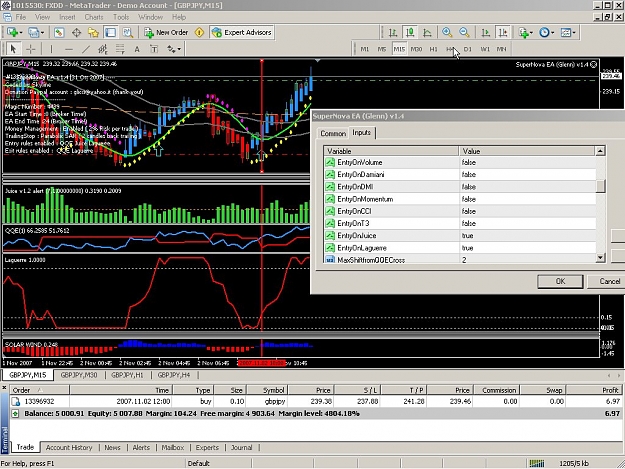Confirm inputs with the OK button
Image resolution: width=625 pixels, height=469 pixels.
click(x=560, y=281)
